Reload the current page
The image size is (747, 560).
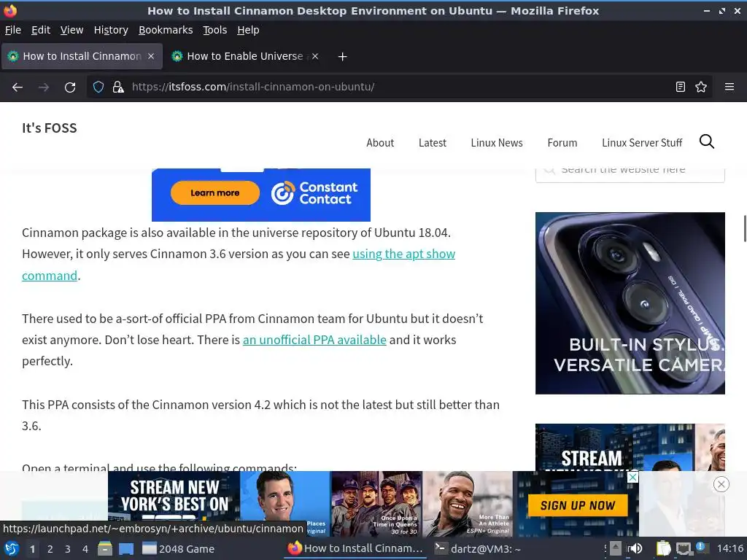pos(70,87)
